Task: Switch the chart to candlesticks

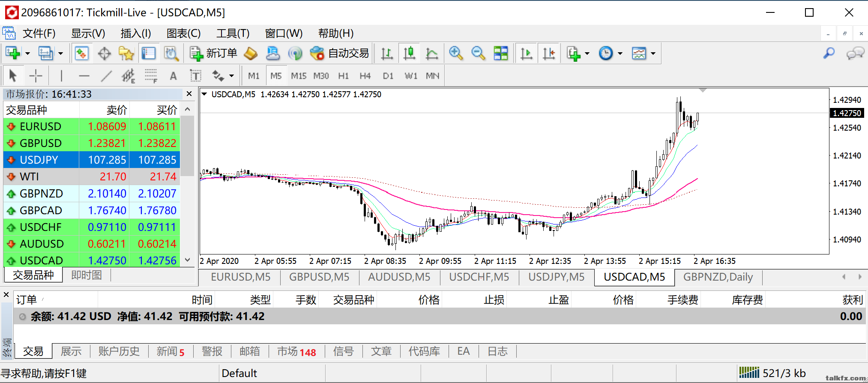Action: (409, 54)
